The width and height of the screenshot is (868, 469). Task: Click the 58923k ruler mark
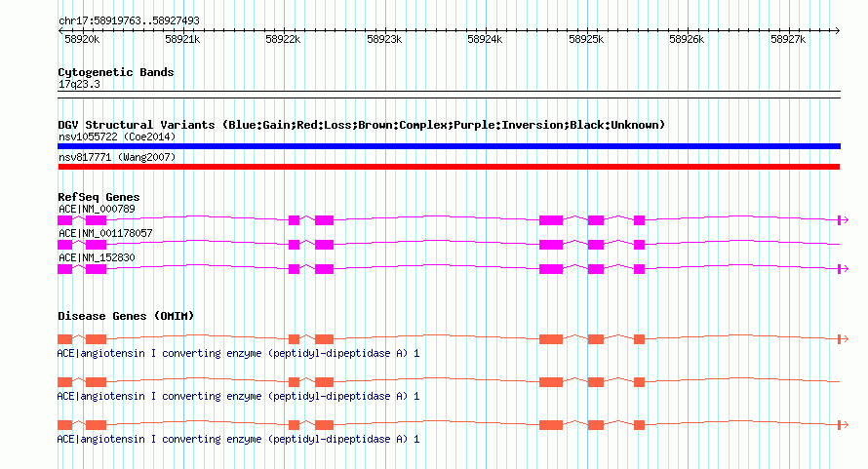(384, 39)
